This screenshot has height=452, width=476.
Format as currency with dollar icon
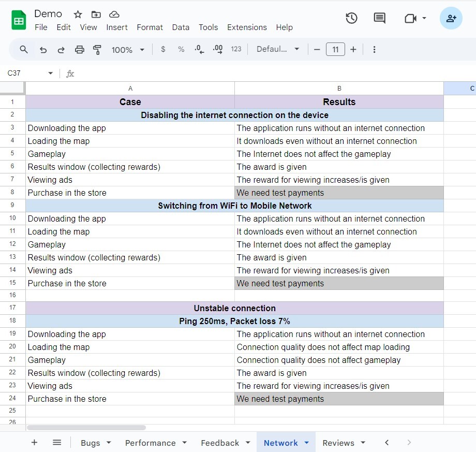coord(163,50)
